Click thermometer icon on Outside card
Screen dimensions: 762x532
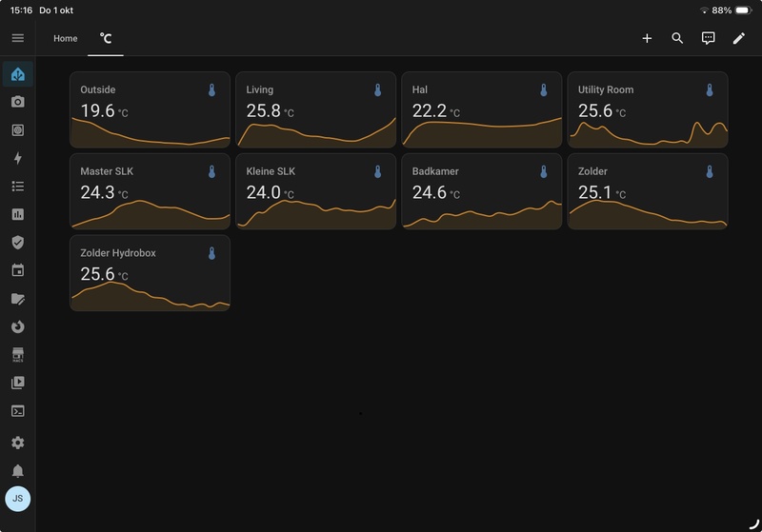tap(211, 89)
